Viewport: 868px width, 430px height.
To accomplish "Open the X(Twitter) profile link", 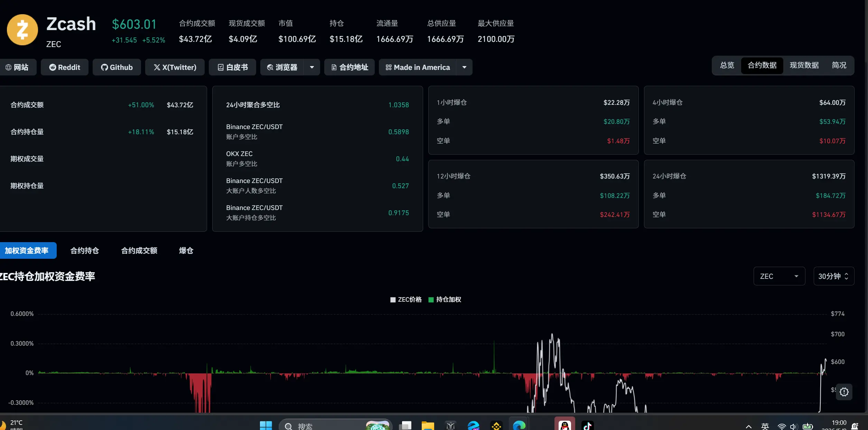I will [x=175, y=67].
